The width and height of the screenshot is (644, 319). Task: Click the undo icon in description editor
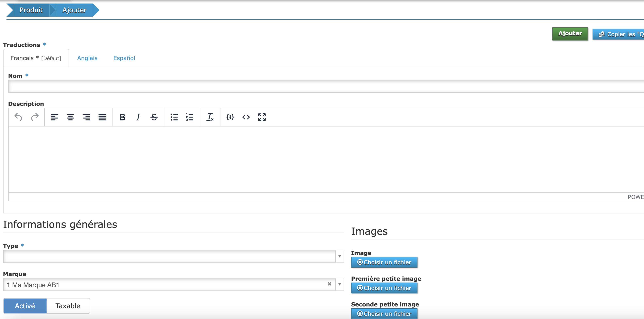(18, 117)
